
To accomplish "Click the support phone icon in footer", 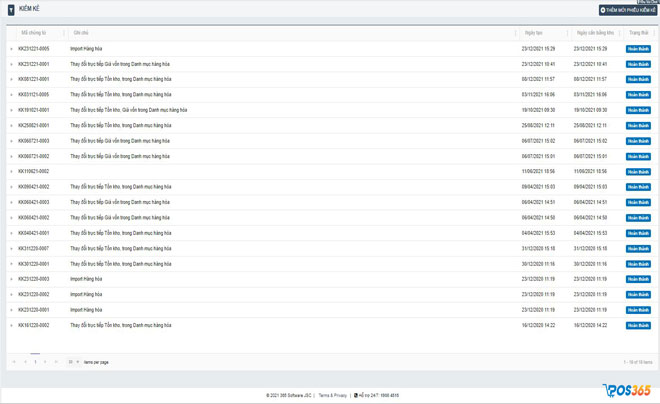I will [356, 396].
